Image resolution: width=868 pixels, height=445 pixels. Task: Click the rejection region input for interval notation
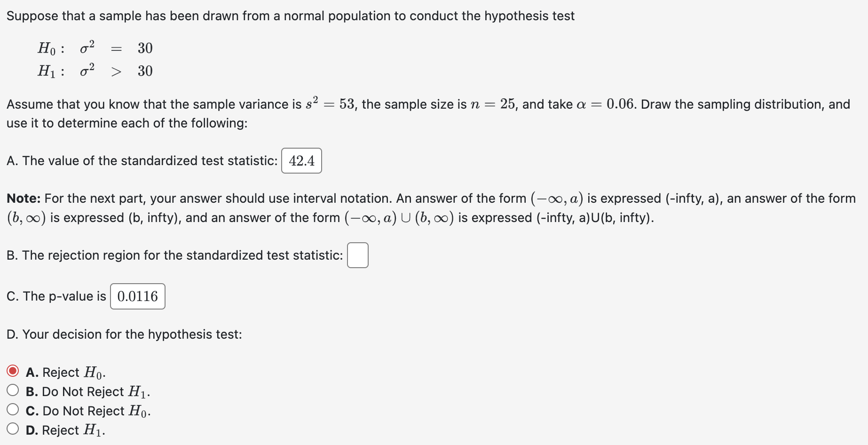357,255
